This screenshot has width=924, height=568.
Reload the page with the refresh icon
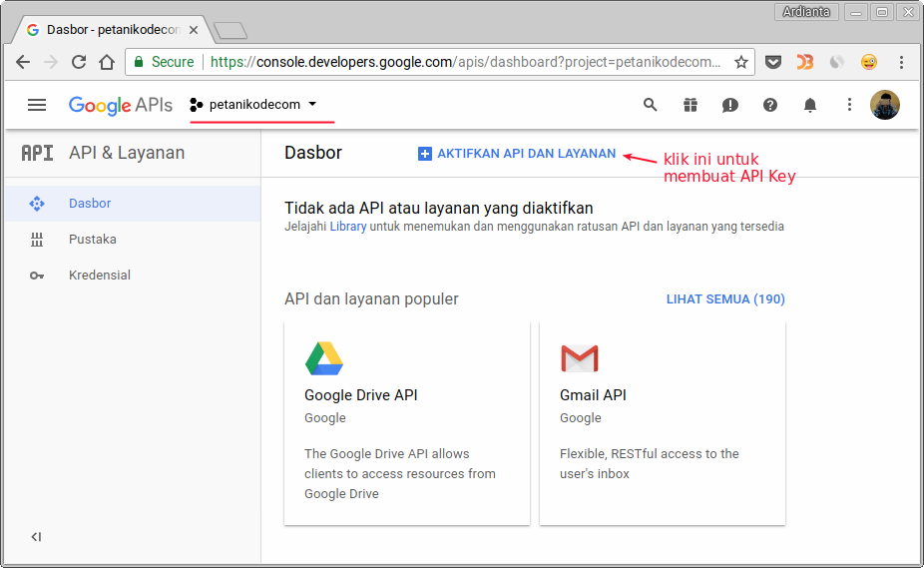tap(79, 62)
